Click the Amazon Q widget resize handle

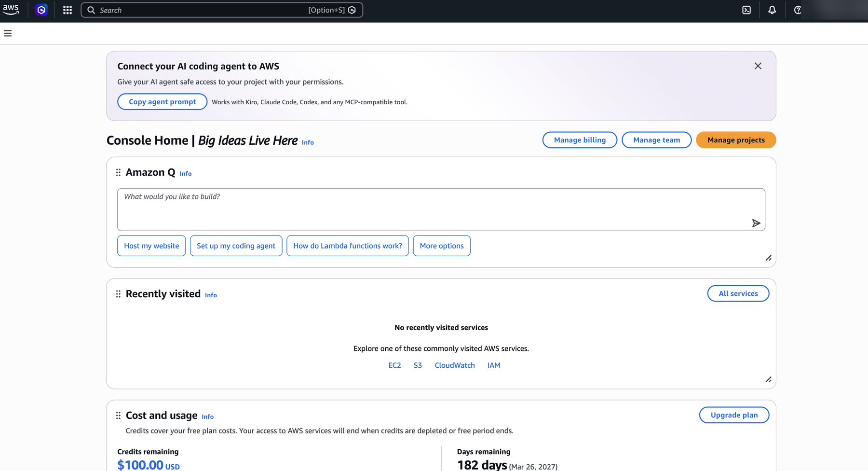(x=769, y=258)
